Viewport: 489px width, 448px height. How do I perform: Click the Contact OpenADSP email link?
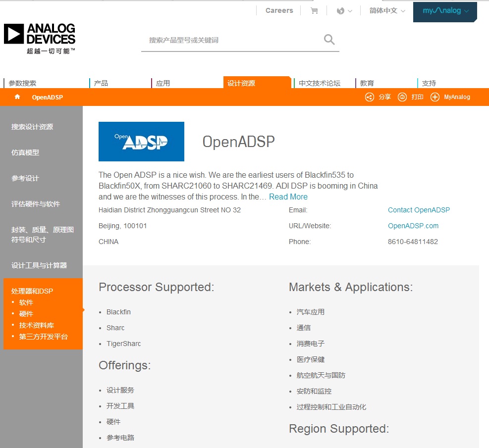pyautogui.click(x=419, y=210)
